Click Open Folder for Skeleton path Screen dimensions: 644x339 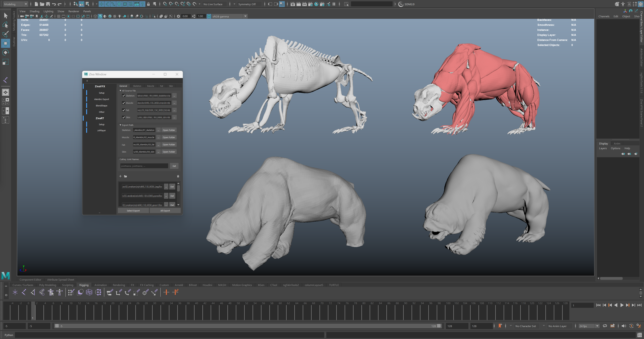tap(169, 130)
